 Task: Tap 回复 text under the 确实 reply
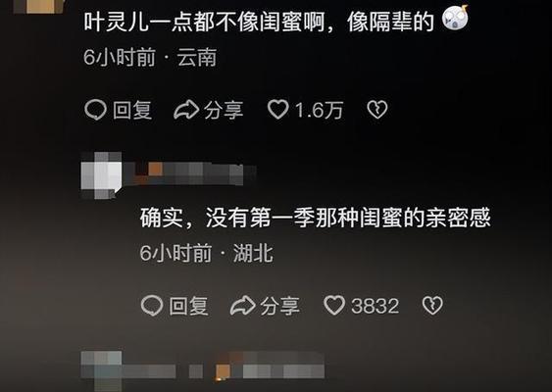coord(188,306)
